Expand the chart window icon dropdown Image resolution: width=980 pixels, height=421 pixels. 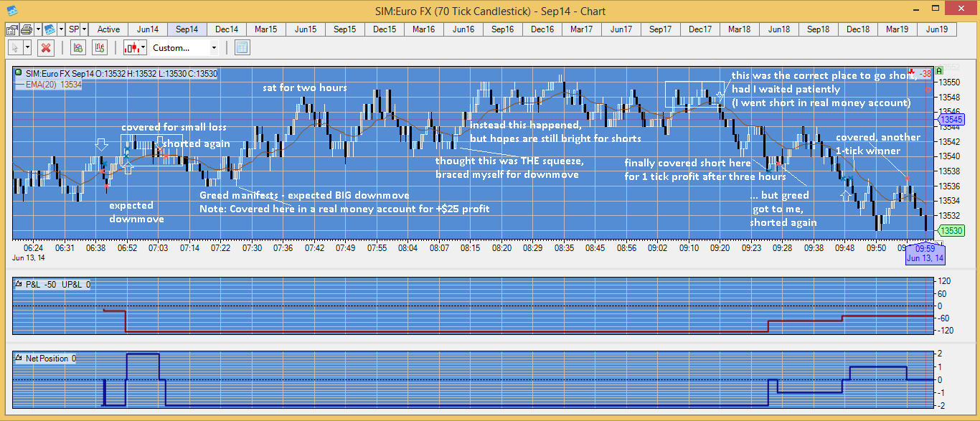[x=61, y=29]
